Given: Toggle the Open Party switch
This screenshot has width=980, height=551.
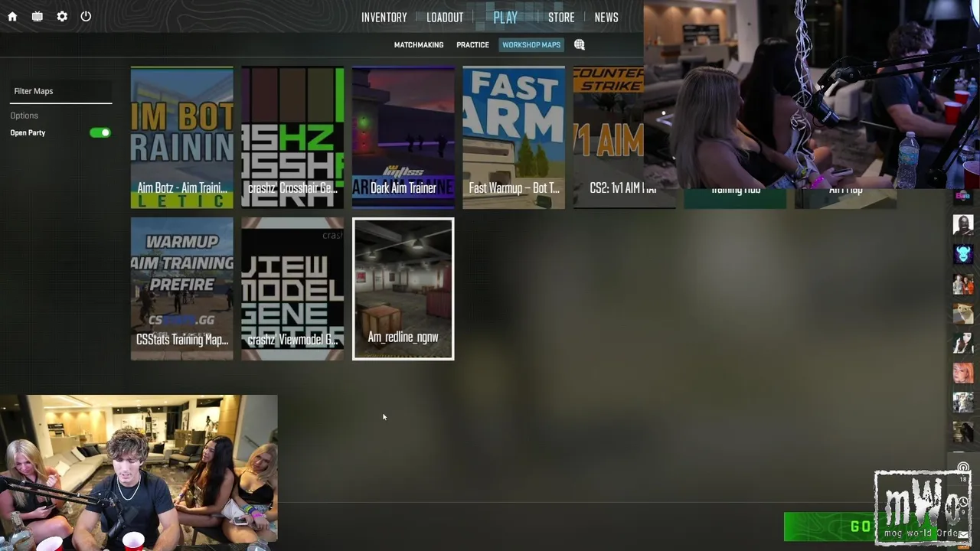Looking at the screenshot, I should coord(100,132).
